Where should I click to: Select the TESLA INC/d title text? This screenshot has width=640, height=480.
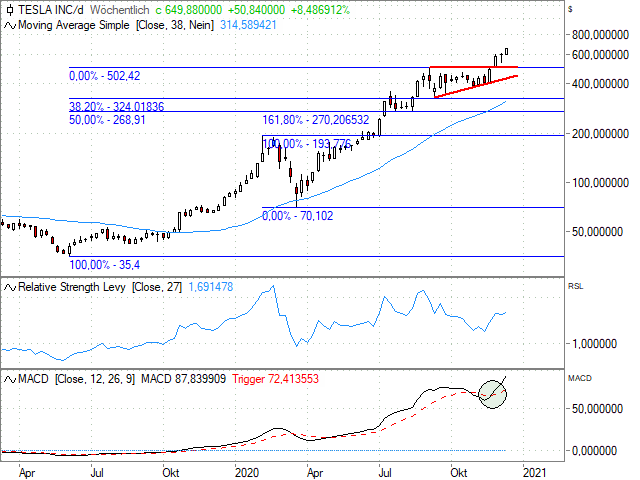[x=51, y=10]
